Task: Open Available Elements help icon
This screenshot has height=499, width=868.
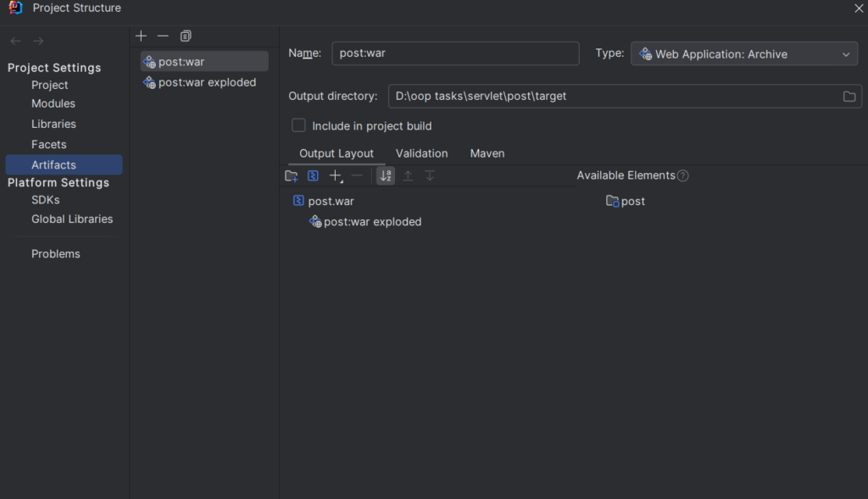Action: (683, 176)
